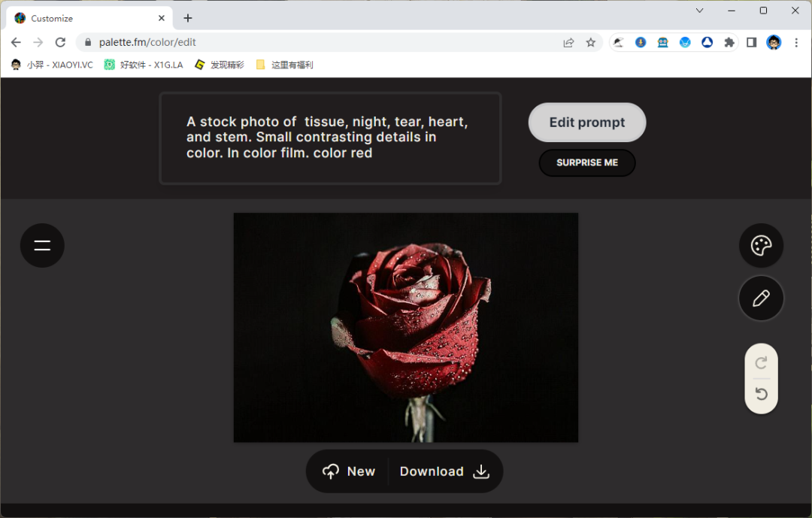Open a new browser tab
The width and height of the screenshot is (812, 518).
(188, 18)
